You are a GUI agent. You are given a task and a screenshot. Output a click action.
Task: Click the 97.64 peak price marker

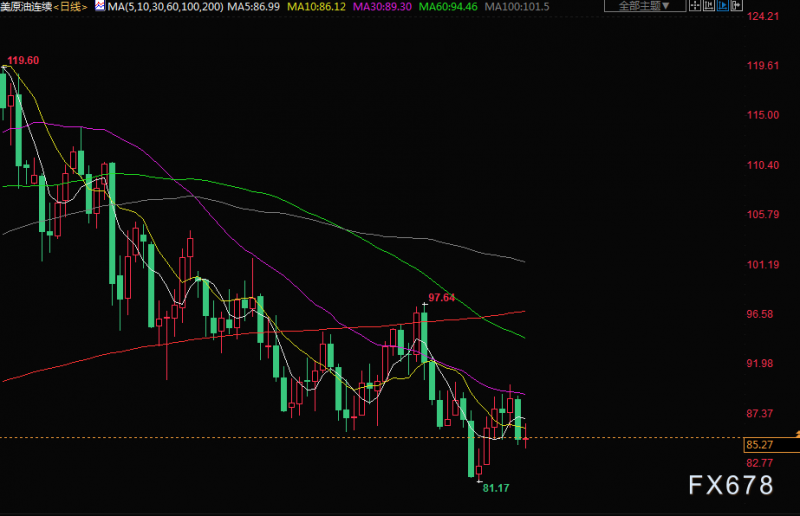coord(441,298)
